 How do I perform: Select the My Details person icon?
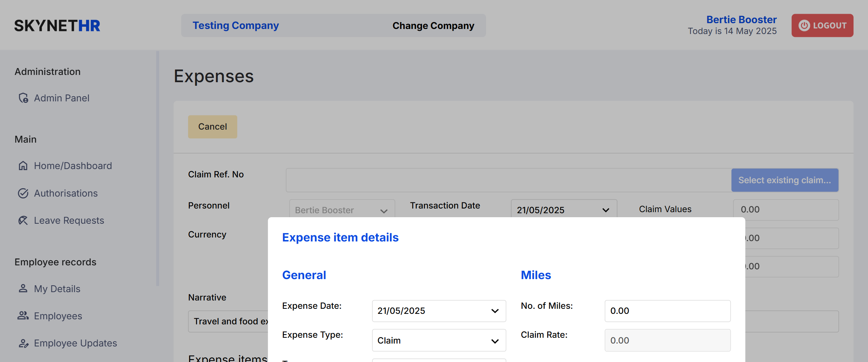pos(23,289)
